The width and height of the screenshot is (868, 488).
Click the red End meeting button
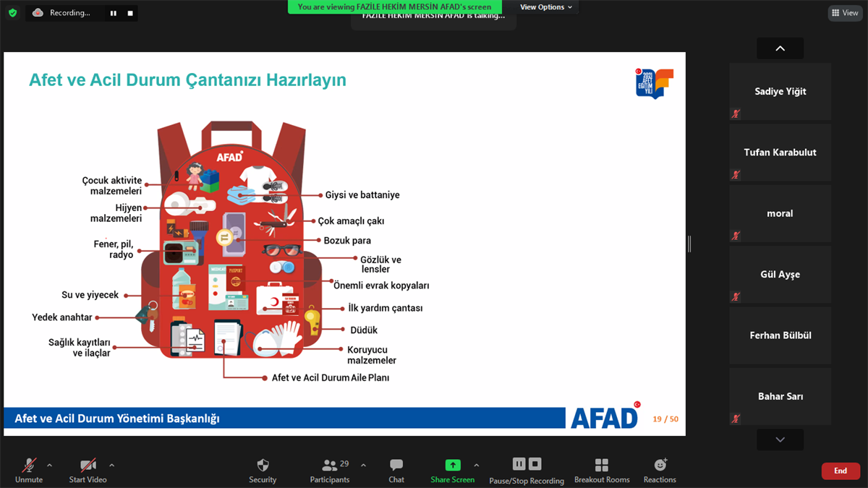pos(841,471)
